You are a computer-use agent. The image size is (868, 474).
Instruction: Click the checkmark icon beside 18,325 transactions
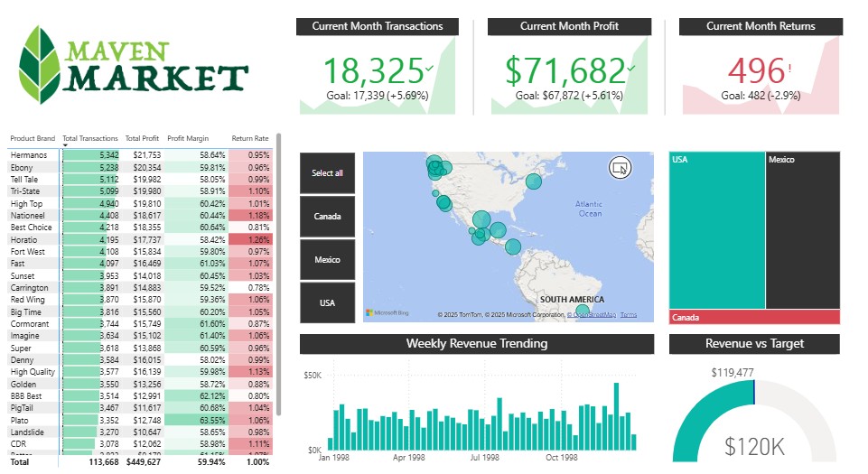[x=429, y=68]
